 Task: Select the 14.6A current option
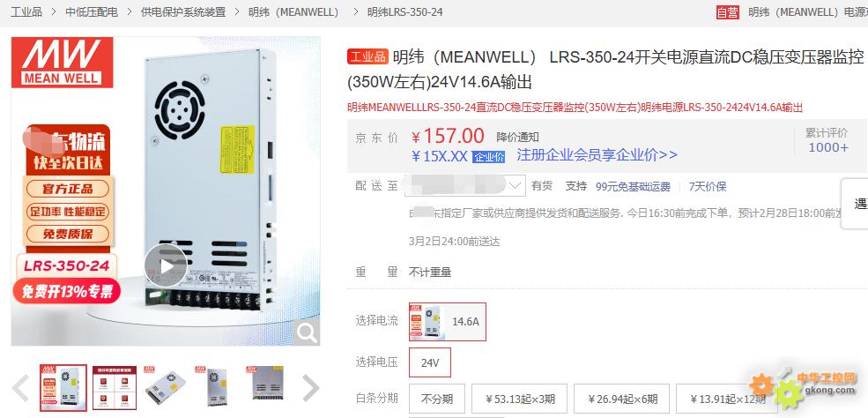pos(448,321)
